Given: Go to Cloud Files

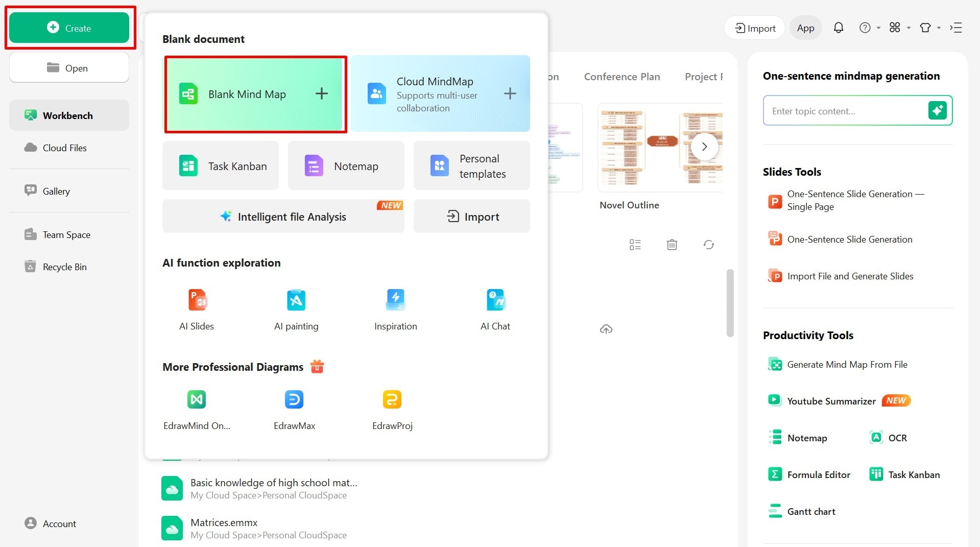Looking at the screenshot, I should [69, 148].
